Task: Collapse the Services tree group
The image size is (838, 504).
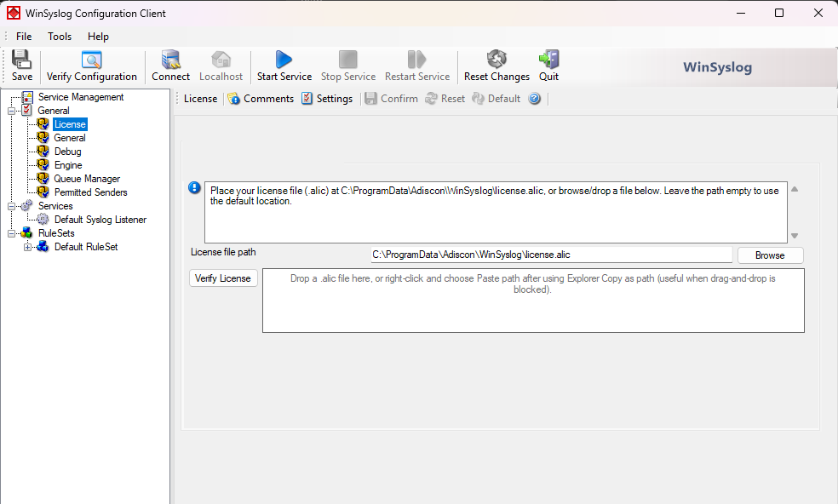Action: point(11,206)
